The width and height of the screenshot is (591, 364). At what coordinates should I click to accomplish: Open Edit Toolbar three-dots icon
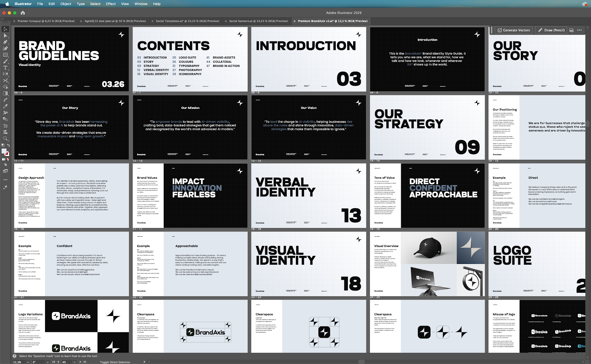point(6,180)
